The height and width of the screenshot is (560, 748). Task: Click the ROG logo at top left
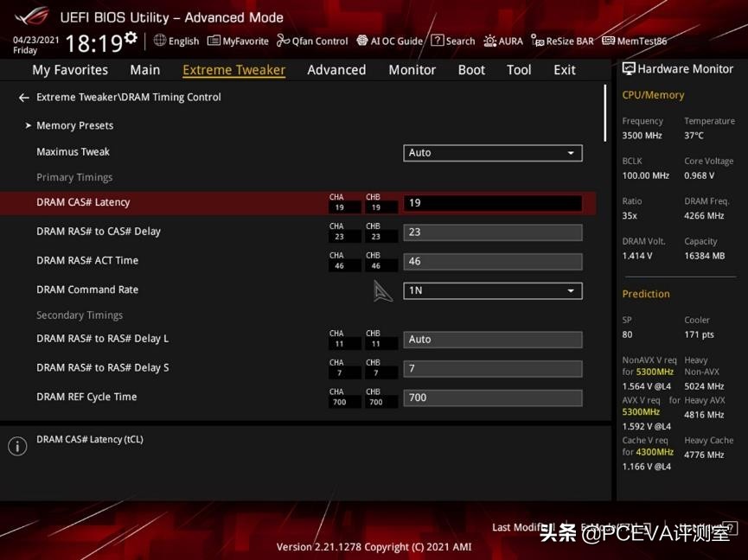click(x=32, y=17)
